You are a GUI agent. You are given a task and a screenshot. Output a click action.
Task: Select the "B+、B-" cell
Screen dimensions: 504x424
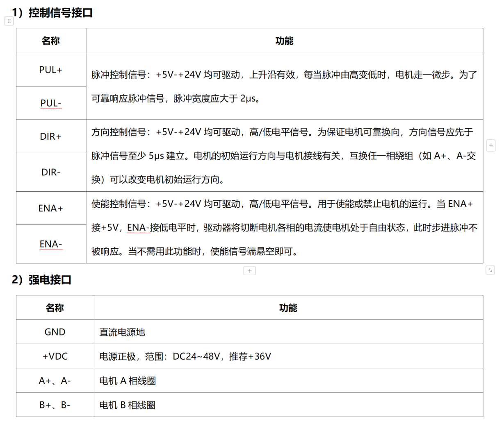pyautogui.click(x=55, y=405)
